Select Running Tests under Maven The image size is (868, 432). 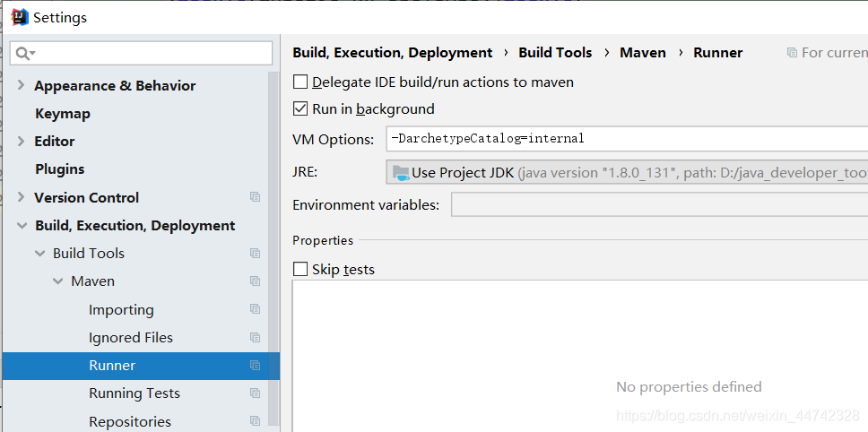point(135,393)
